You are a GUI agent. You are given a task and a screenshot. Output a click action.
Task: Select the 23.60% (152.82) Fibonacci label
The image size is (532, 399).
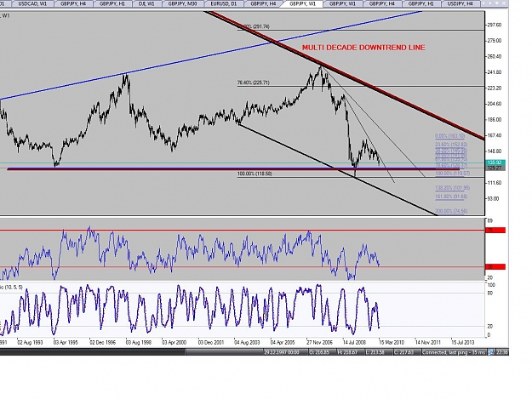point(451,145)
